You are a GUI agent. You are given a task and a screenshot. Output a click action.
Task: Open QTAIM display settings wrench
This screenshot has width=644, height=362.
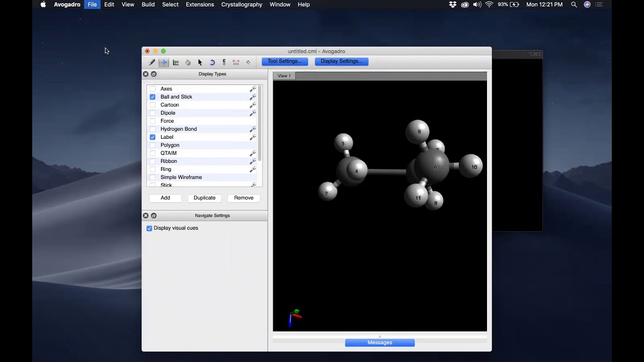253,153
